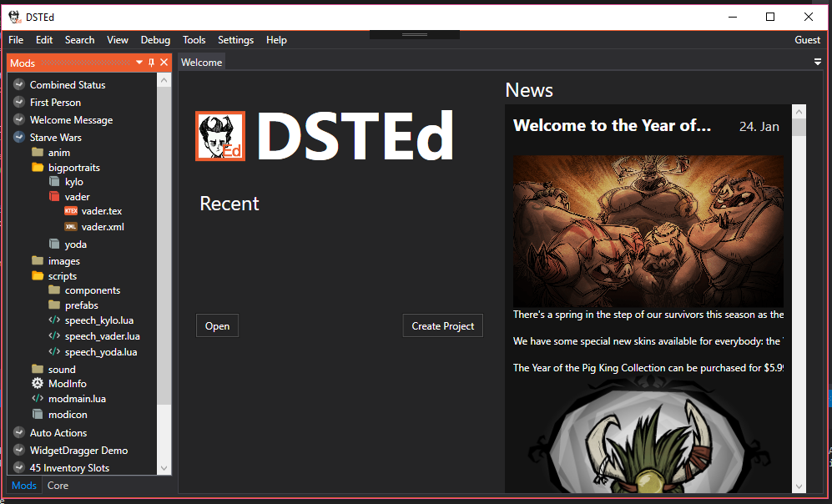Expand the anim folder
This screenshot has height=504, width=832.
pyautogui.click(x=38, y=153)
